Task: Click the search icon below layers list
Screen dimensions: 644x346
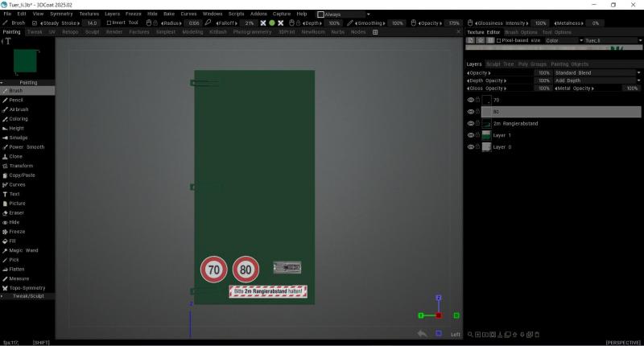Action: pyautogui.click(x=470, y=334)
